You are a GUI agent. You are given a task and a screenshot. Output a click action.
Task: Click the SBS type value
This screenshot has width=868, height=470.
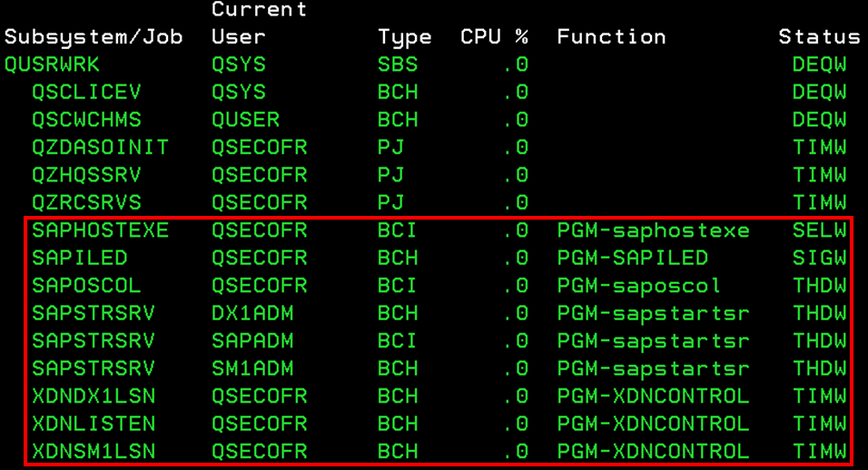pos(398,64)
